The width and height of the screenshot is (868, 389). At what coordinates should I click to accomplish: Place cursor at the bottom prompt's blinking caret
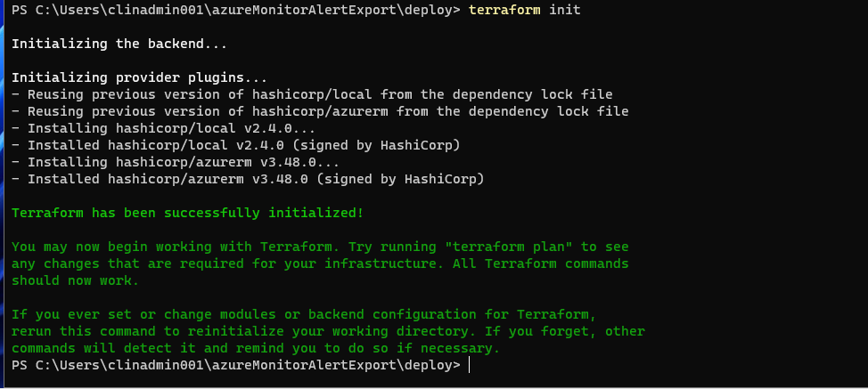469,365
